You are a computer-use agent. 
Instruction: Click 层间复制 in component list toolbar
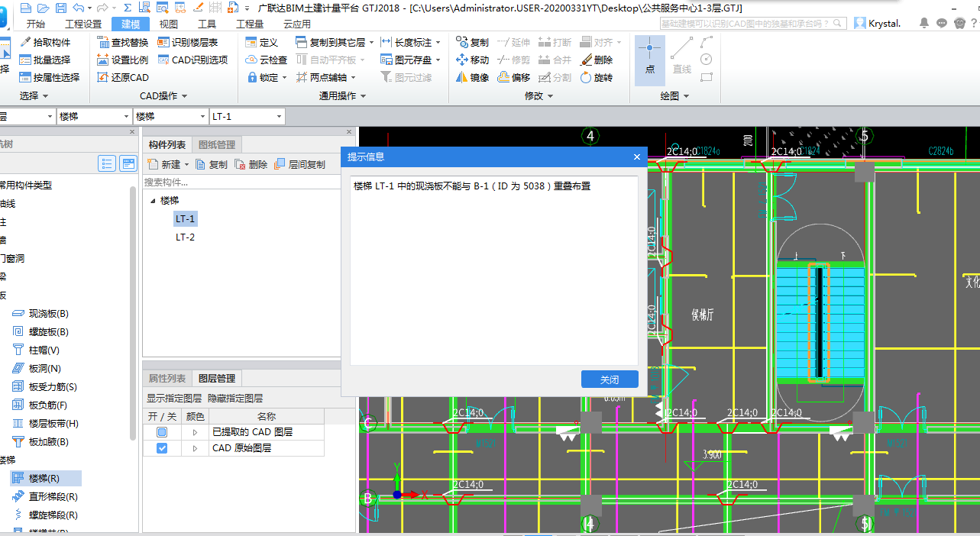point(299,164)
